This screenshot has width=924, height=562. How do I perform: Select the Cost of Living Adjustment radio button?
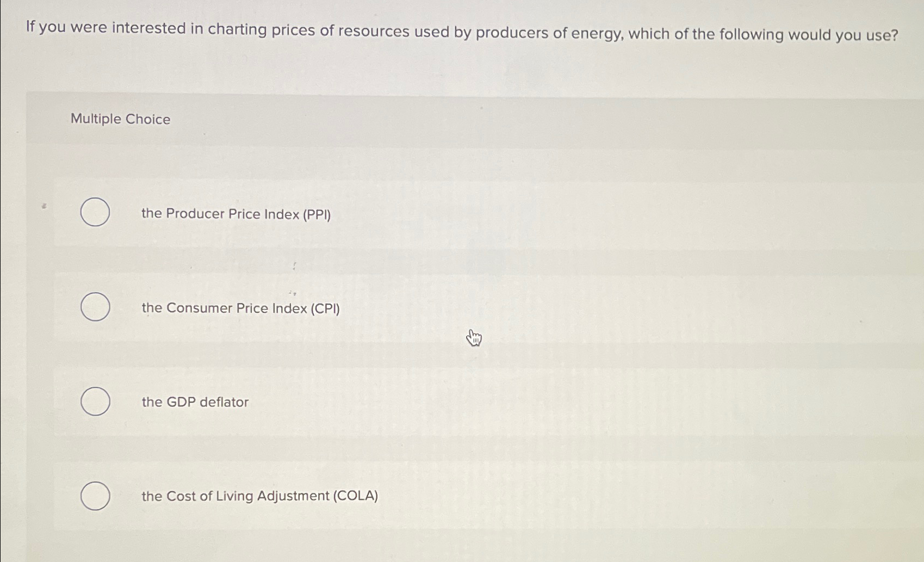pos(95,496)
